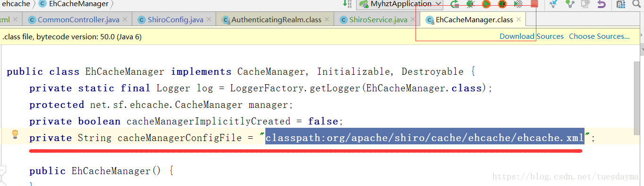Click the Commit changes VCS icon
The image size is (644, 186).
(x=570, y=4)
